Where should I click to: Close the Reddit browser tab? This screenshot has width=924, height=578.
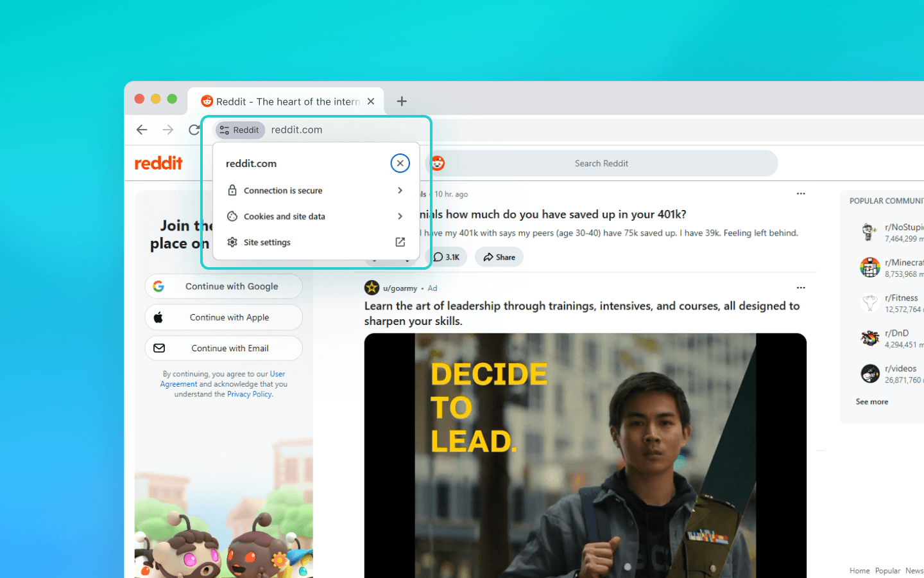pos(371,101)
